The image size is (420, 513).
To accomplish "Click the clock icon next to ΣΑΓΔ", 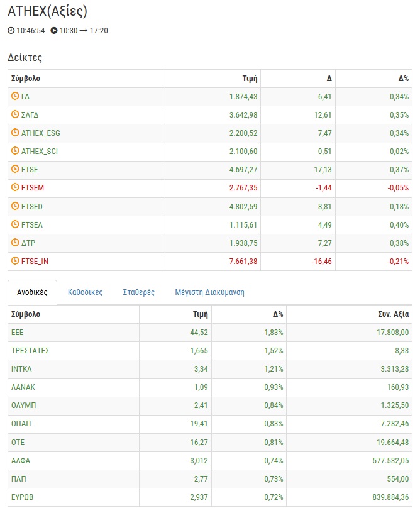I will [x=16, y=115].
